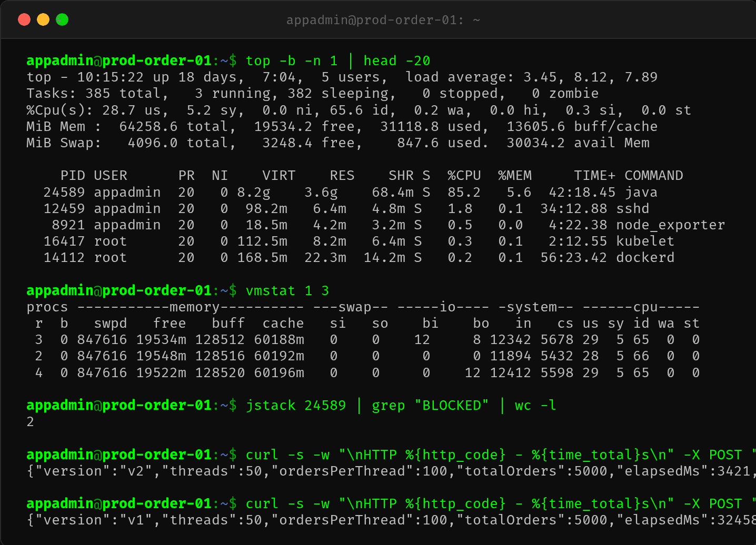Click the '65.6 id' CPU idle value
Viewport: 756px width, 545px height.
[359, 110]
